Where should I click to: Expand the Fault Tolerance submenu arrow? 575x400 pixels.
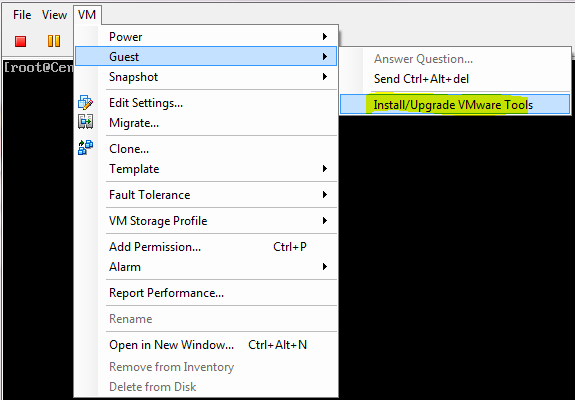[325, 195]
